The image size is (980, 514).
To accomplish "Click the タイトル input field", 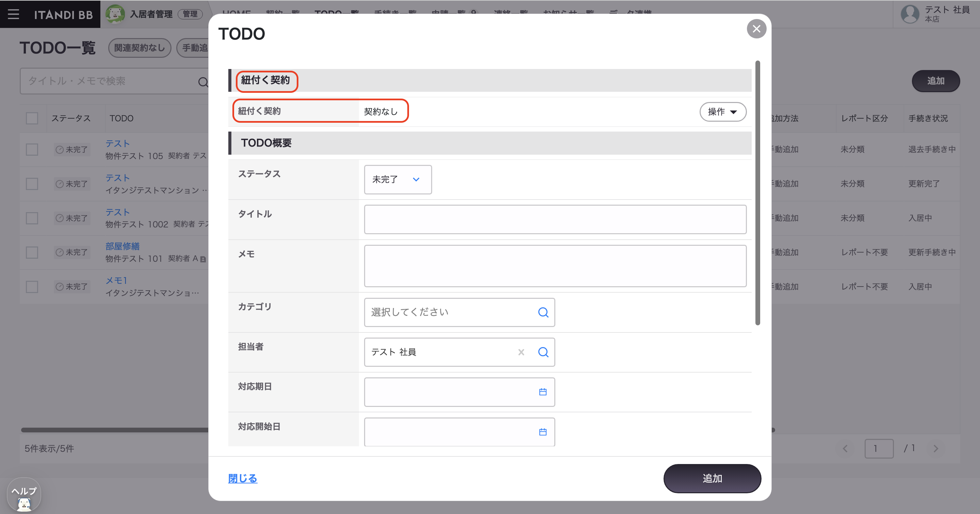I will coord(555,219).
